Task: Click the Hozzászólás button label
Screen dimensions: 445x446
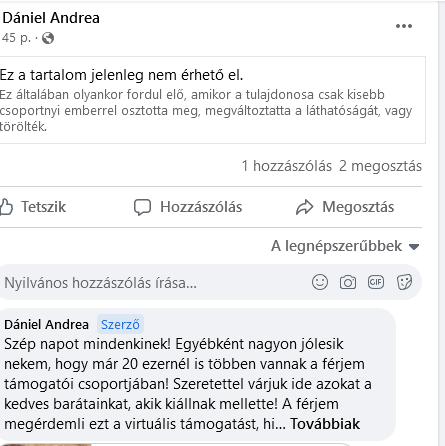Action: (201, 207)
